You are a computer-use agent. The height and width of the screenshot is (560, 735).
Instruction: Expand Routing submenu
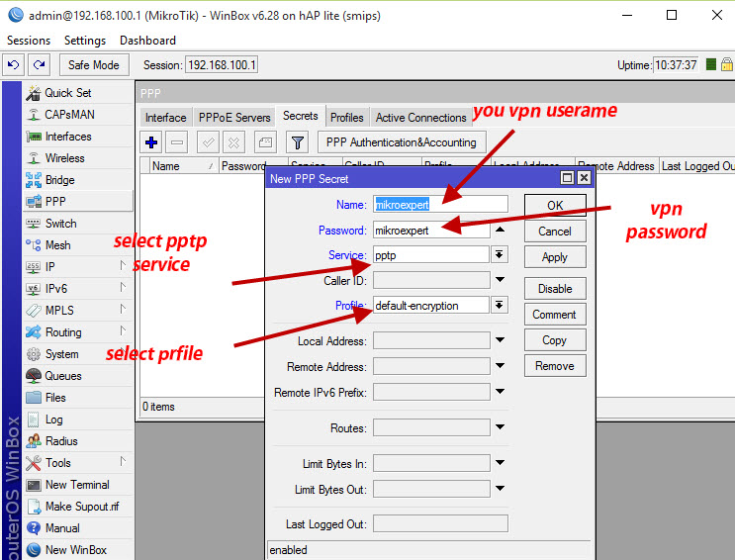click(123, 330)
